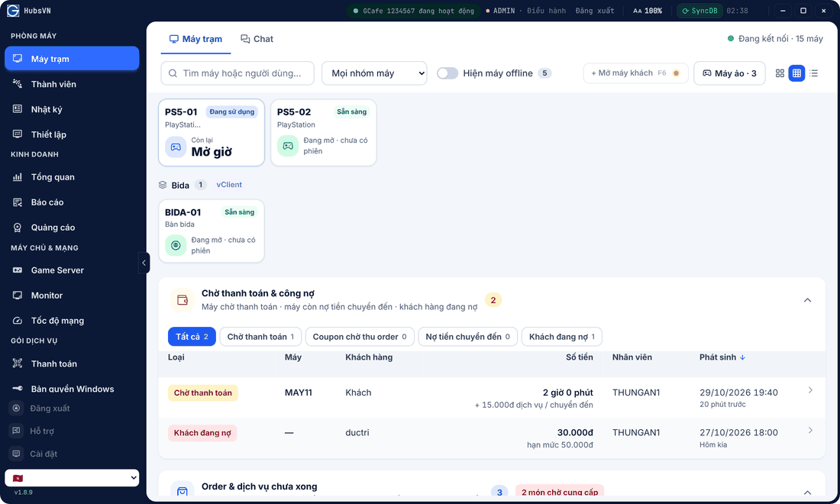The image size is (840, 504).
Task: Open Thành viên from the sidebar
Action: pyautogui.click(x=72, y=84)
